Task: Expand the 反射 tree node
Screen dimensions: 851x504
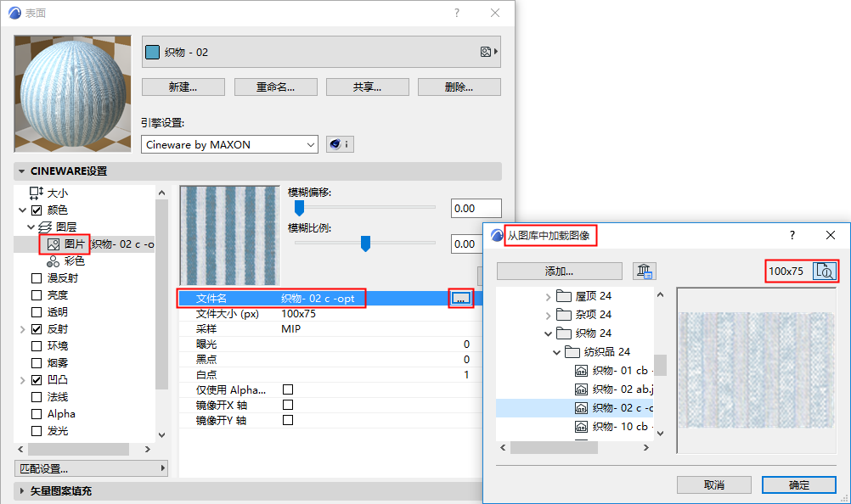Action: pyautogui.click(x=22, y=329)
